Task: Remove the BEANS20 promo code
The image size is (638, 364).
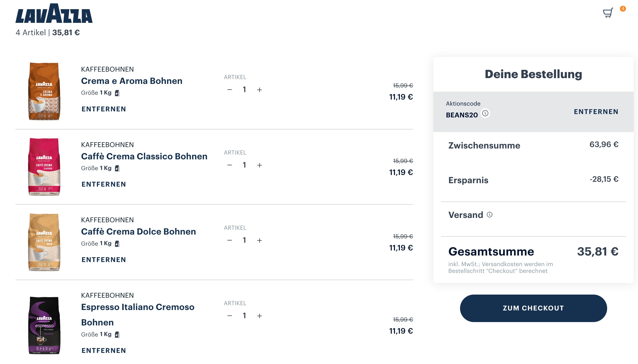Action: (x=596, y=112)
